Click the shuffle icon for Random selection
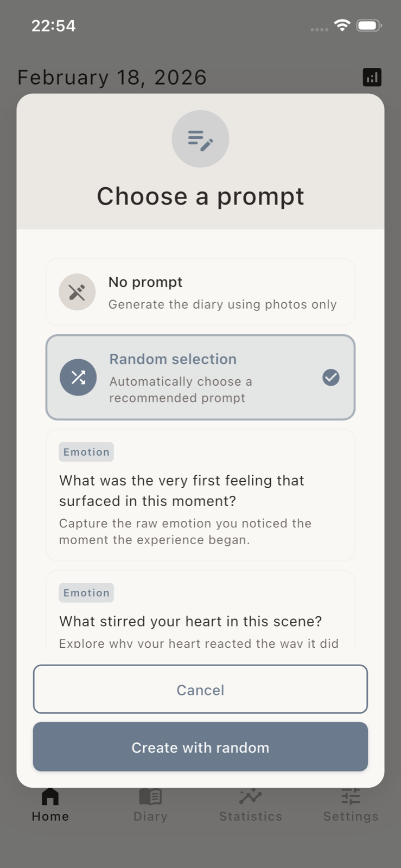The height and width of the screenshot is (868, 401). [78, 378]
